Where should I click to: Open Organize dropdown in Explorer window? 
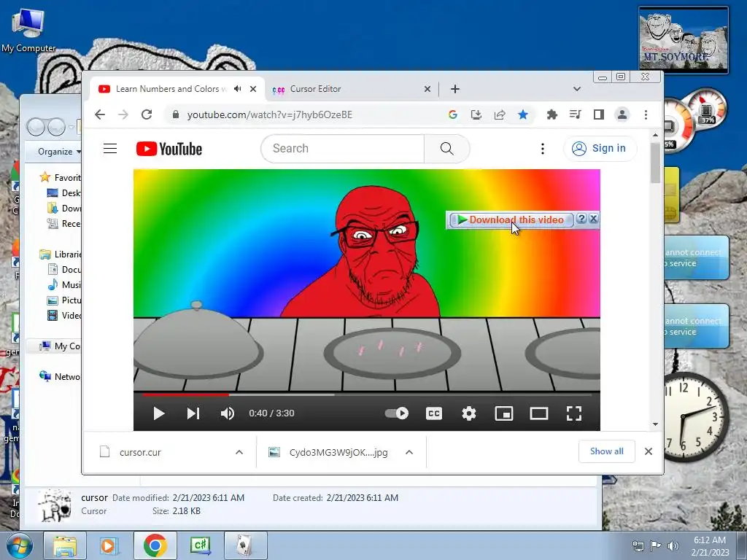point(59,152)
